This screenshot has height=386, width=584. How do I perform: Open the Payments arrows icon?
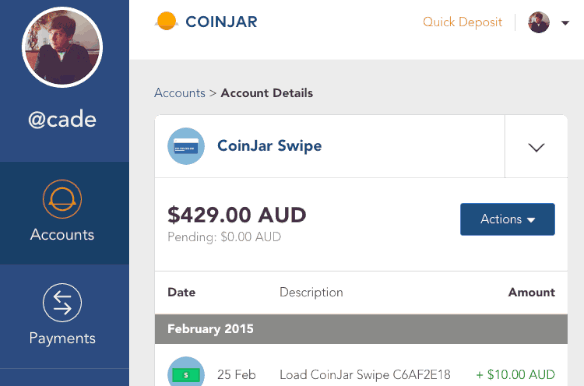click(62, 303)
